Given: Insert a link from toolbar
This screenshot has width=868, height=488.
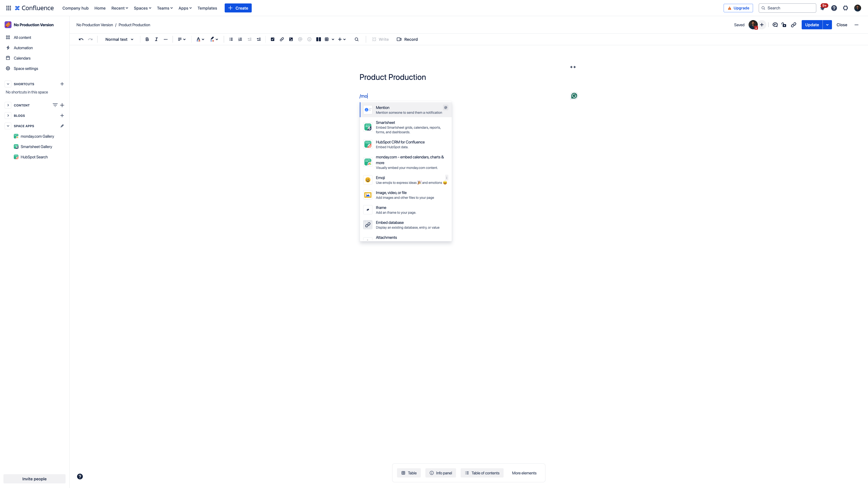Looking at the screenshot, I should pyautogui.click(x=282, y=39).
